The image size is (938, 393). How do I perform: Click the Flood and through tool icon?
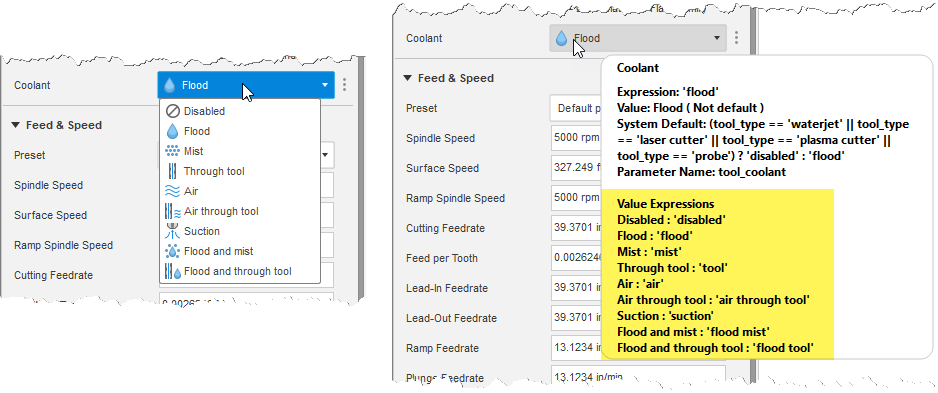point(172,271)
